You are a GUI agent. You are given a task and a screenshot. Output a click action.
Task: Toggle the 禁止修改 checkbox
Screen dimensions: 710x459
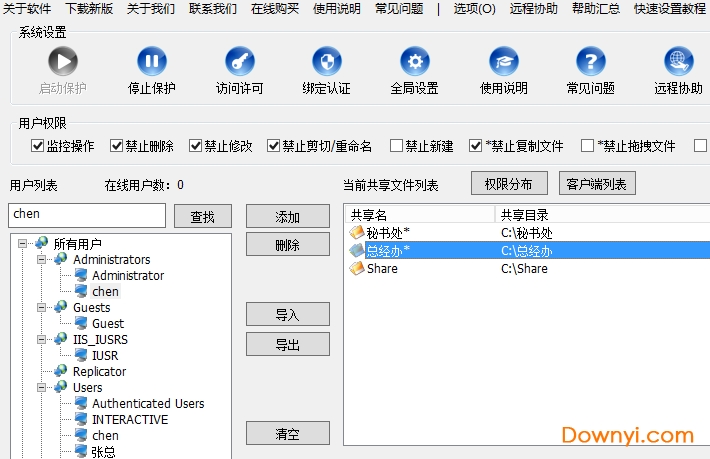pos(195,146)
